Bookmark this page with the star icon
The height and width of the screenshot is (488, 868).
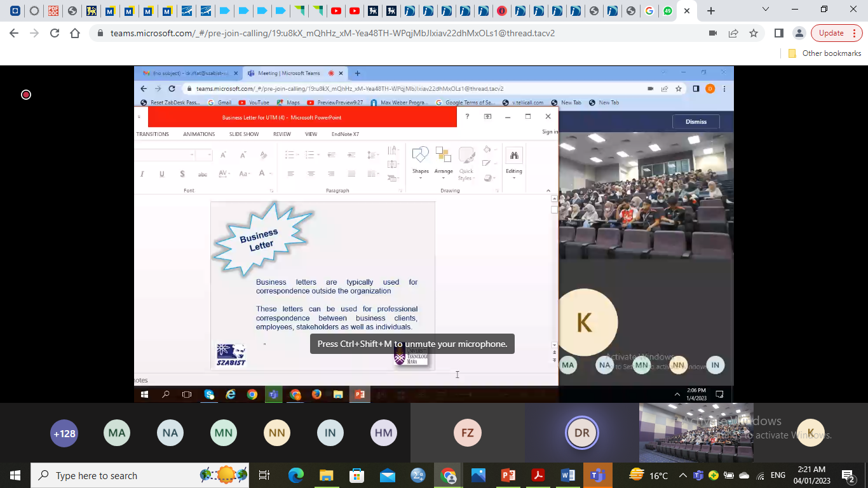pos(754,33)
